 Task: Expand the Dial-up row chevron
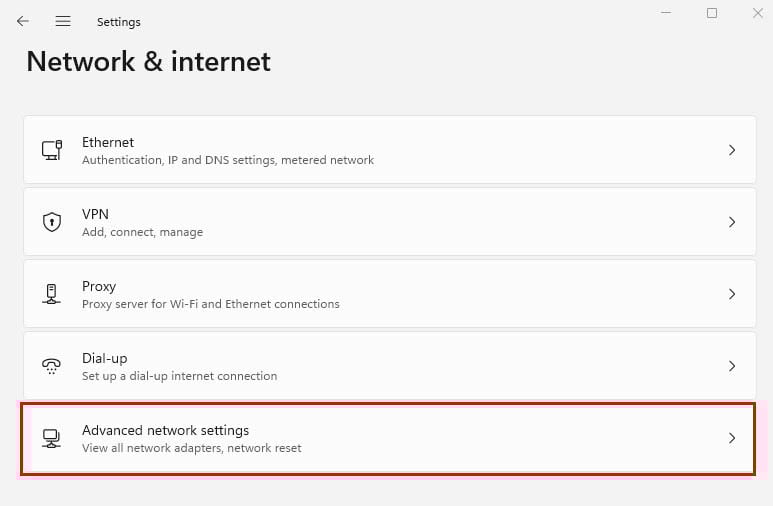pyautogui.click(x=732, y=366)
